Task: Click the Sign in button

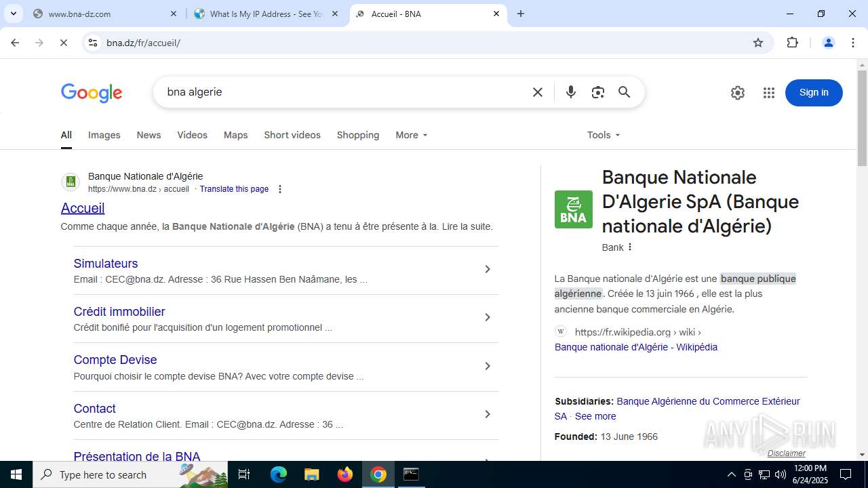Action: [814, 93]
